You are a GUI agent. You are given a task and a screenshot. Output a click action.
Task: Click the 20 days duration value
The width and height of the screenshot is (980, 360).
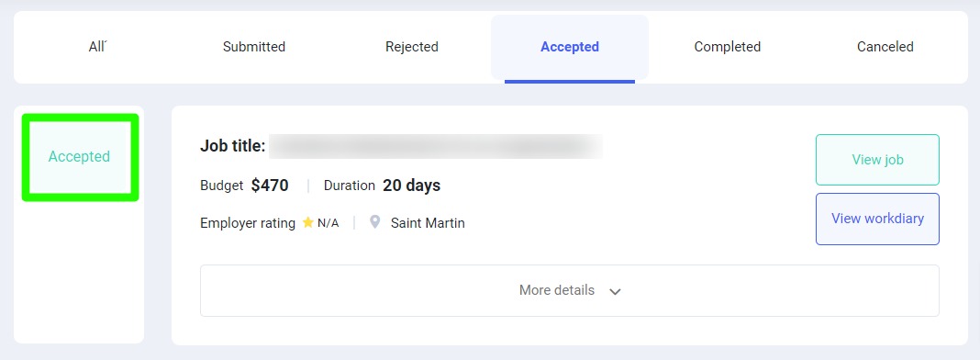pyautogui.click(x=412, y=186)
